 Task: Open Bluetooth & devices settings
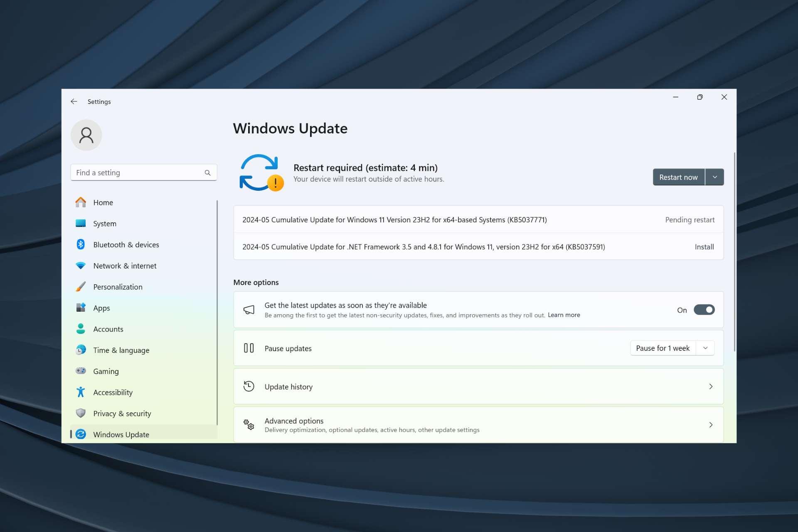point(144,244)
